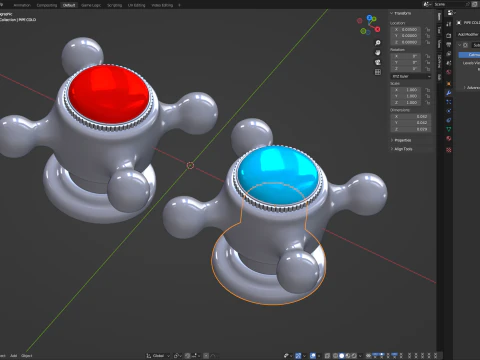Open the Material properties sphere tab
480x360 pixels.
(x=449, y=138)
